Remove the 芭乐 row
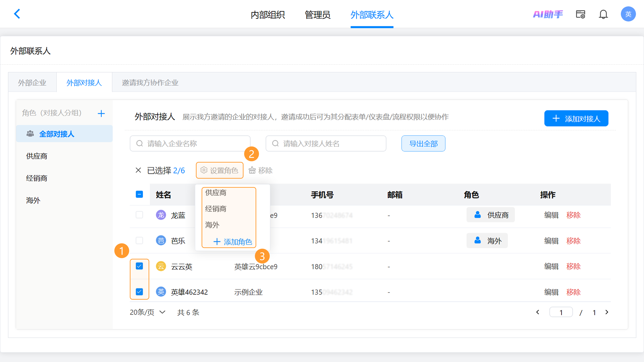 tap(573, 241)
